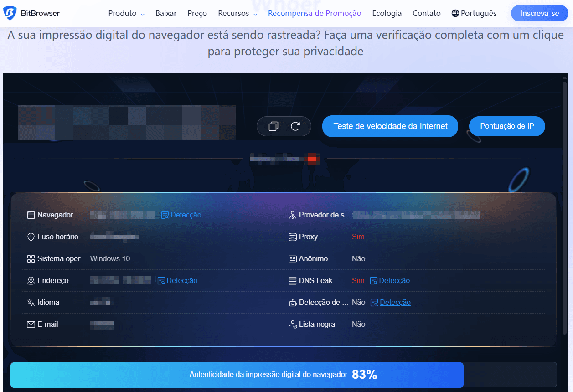Viewport: 573px width, 392px height.
Task: Click the clock icon beside Fuso horário
Action: [31, 237]
